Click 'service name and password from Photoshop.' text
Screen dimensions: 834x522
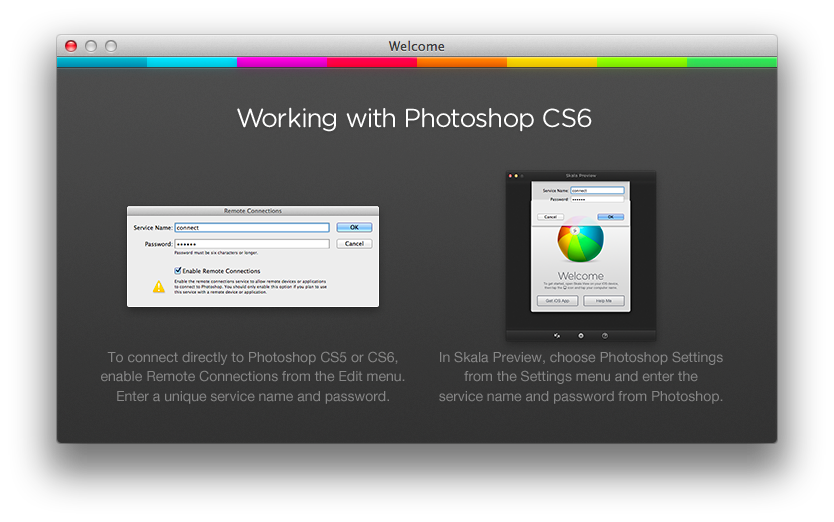pyautogui.click(x=581, y=396)
